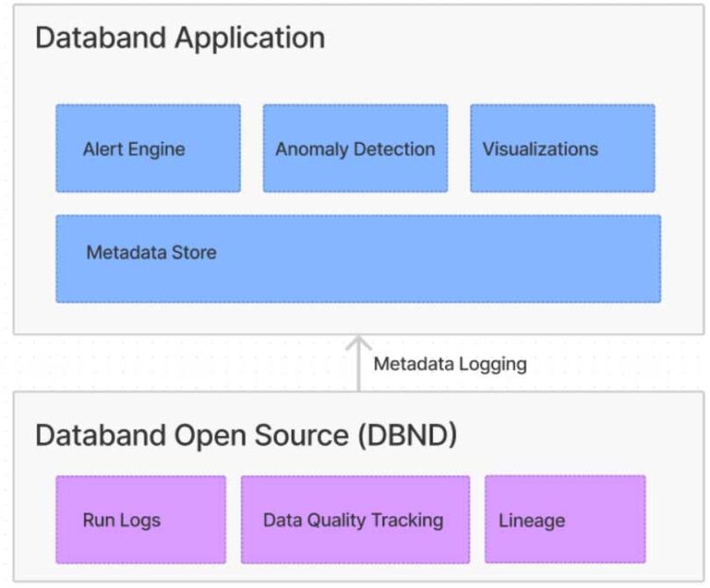Select the Metadata Store box
This screenshot has height=588, width=710.
[358, 258]
